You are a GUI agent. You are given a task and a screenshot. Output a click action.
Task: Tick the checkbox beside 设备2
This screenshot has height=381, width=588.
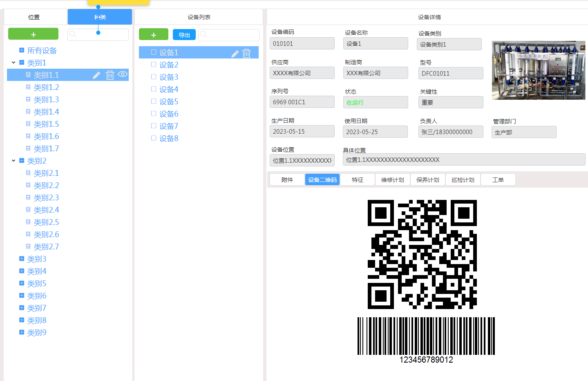[x=154, y=65]
